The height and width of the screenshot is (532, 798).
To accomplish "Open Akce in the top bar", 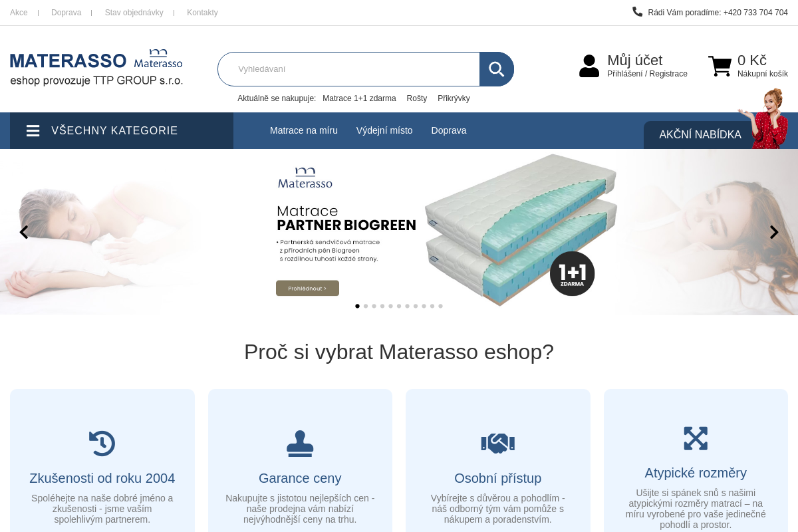I will [x=19, y=13].
